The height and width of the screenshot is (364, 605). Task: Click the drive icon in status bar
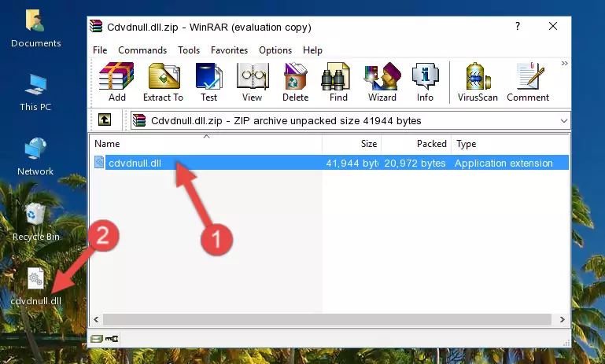[x=97, y=339]
